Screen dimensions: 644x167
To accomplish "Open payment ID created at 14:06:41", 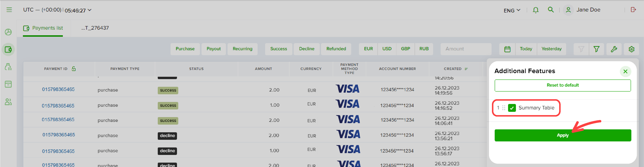I will pos(58,120).
